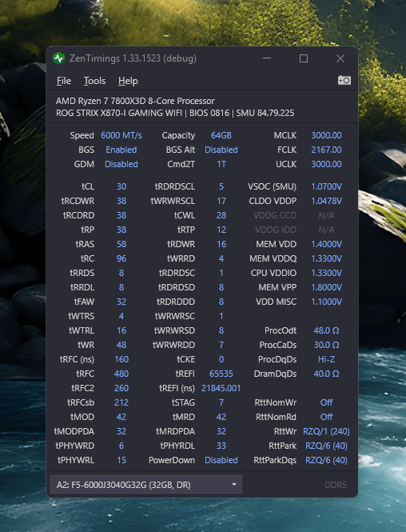Click the GDM Disabled value

pyautogui.click(x=121, y=164)
